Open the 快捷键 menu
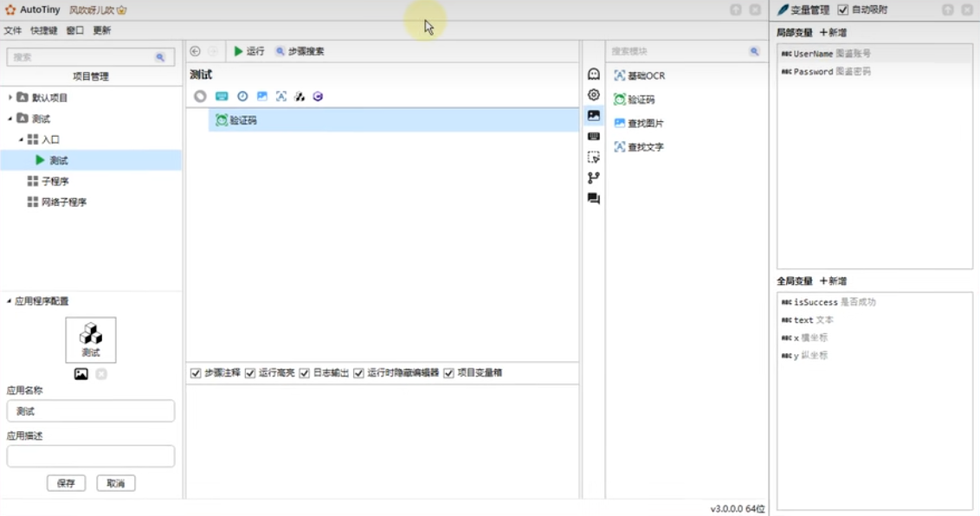 pyautogui.click(x=43, y=30)
